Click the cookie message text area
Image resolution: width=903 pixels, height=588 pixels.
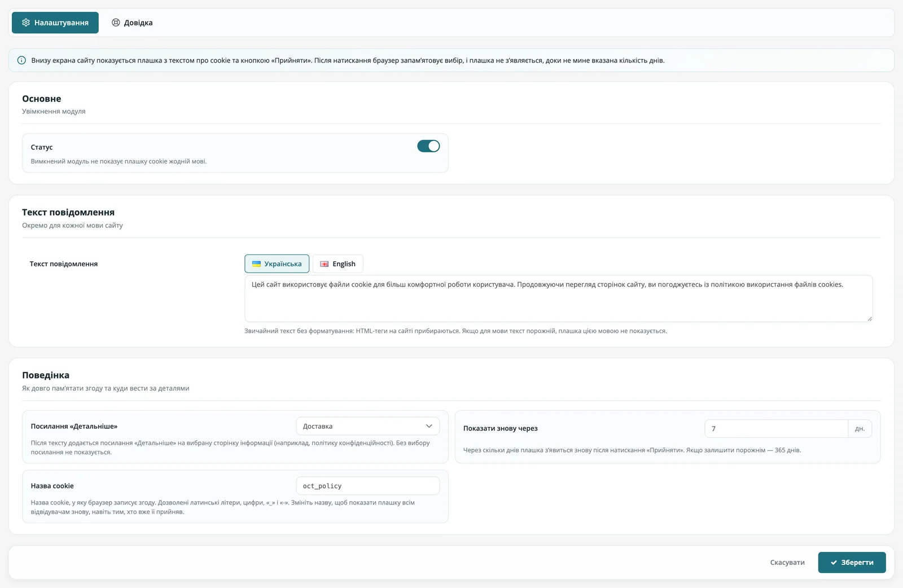(559, 299)
